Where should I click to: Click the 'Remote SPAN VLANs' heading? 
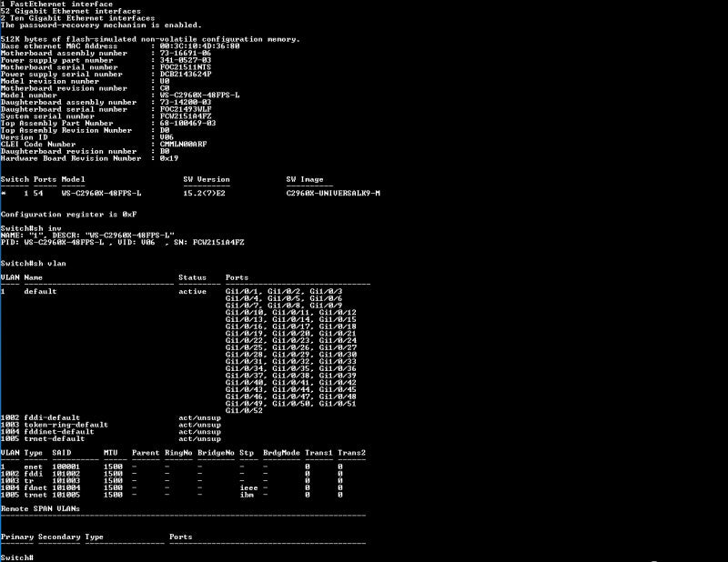point(40,508)
